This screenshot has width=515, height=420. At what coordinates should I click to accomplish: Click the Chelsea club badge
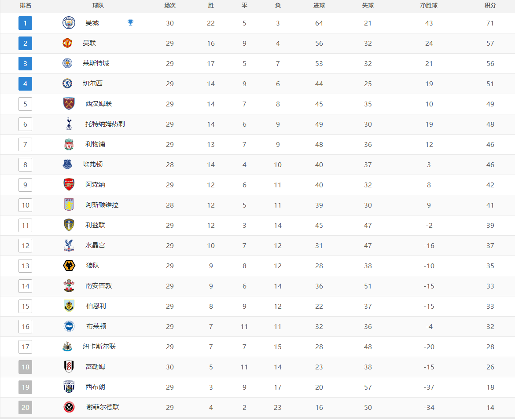coord(67,84)
